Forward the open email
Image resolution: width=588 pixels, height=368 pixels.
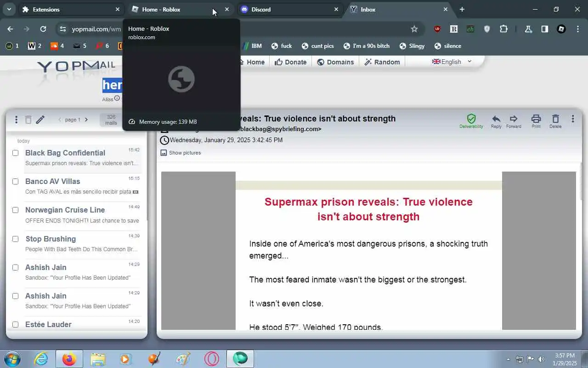coord(514,121)
